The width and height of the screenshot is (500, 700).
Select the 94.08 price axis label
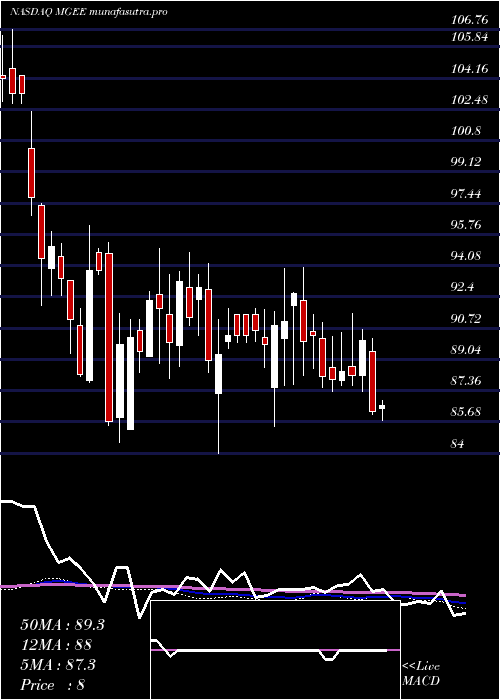466,256
